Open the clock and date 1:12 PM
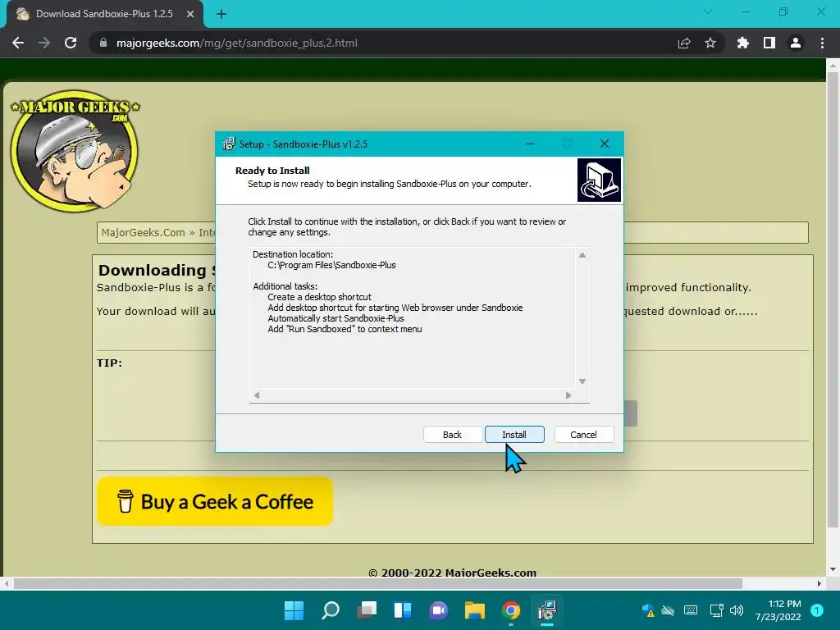Image resolution: width=840 pixels, height=630 pixels. (778, 610)
